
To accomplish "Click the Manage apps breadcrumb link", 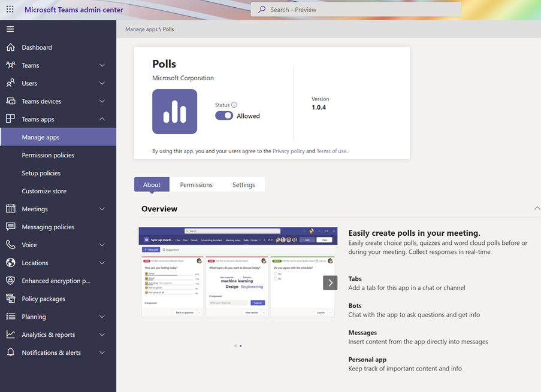I will pyautogui.click(x=141, y=29).
